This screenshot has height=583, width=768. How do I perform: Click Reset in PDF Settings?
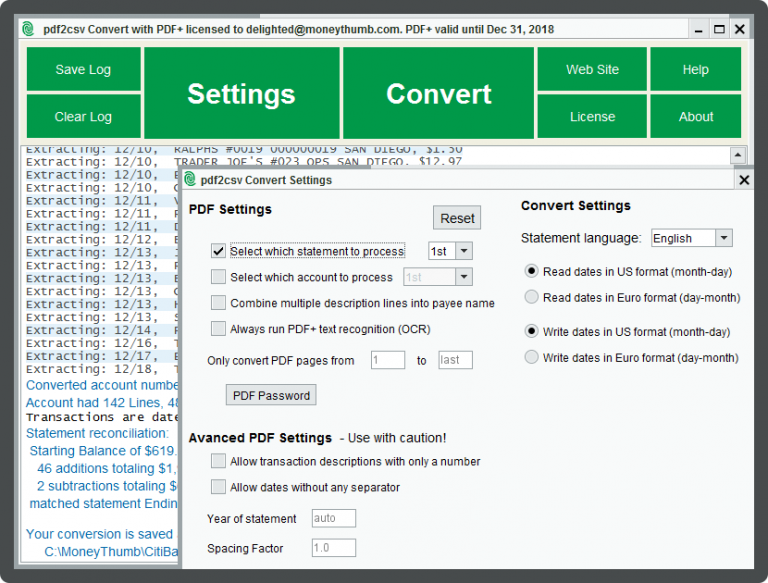tap(457, 218)
